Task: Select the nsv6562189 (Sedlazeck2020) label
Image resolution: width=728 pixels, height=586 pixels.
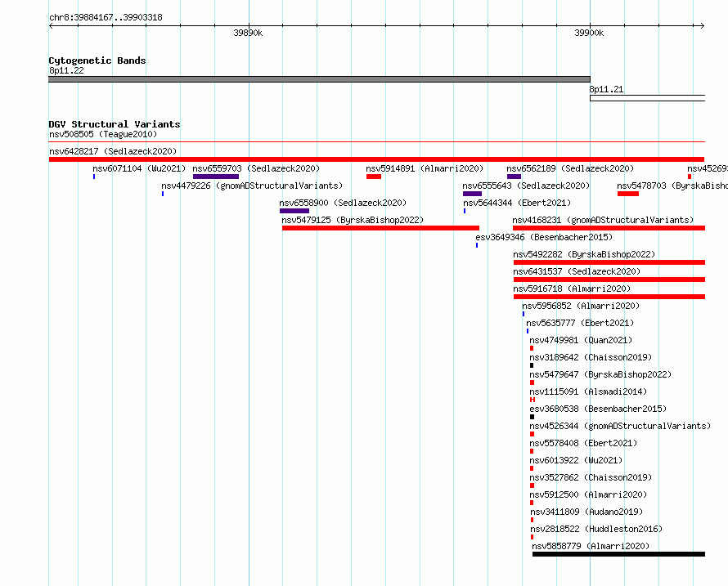Action: (570, 168)
